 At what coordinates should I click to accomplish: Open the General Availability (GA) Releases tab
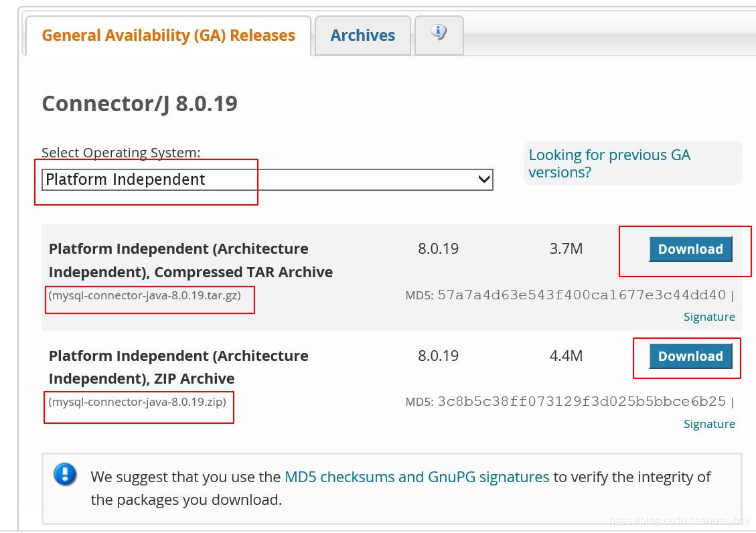click(168, 35)
